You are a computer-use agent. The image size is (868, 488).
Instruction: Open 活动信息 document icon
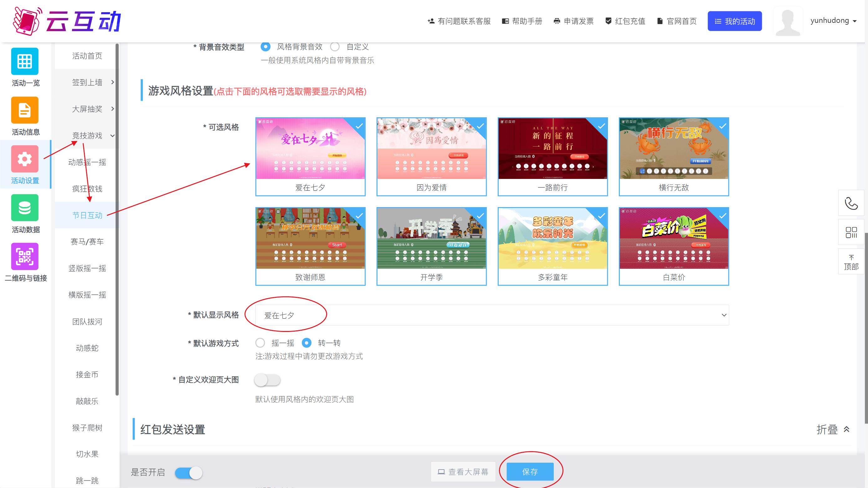[25, 110]
